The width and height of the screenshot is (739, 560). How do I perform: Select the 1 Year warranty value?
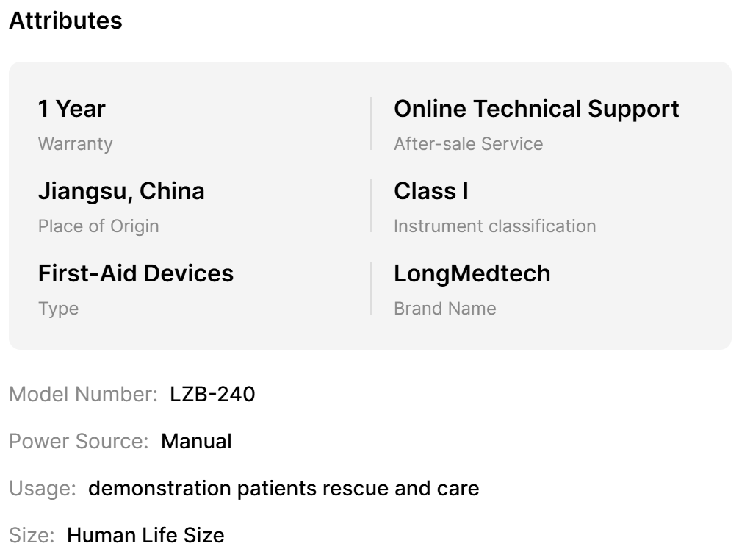[x=71, y=110]
